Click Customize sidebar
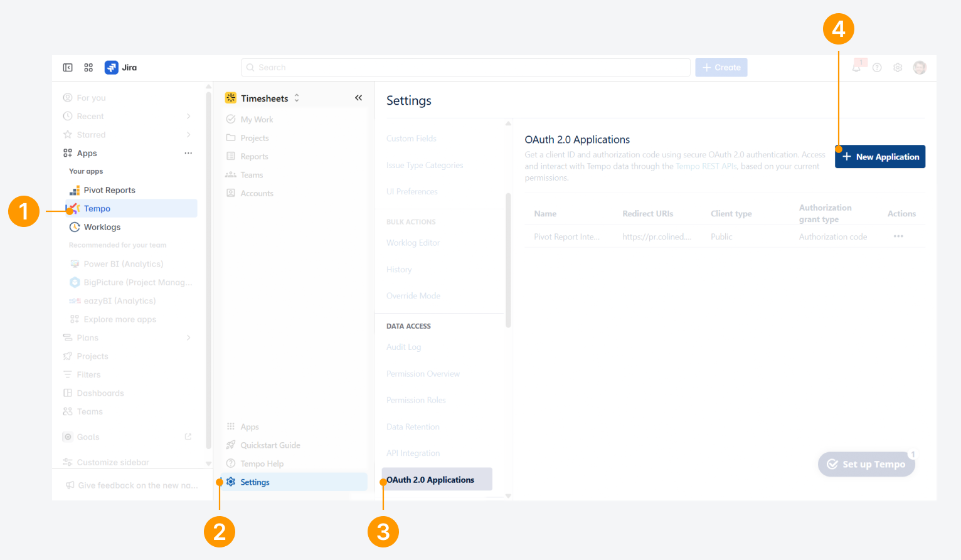Image resolution: width=961 pixels, height=560 pixels. point(106,462)
